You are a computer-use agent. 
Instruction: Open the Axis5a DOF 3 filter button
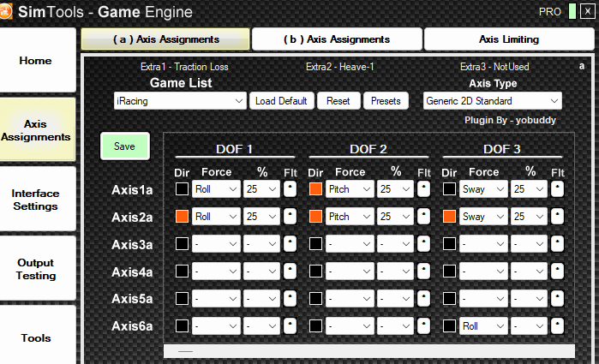[557, 299]
